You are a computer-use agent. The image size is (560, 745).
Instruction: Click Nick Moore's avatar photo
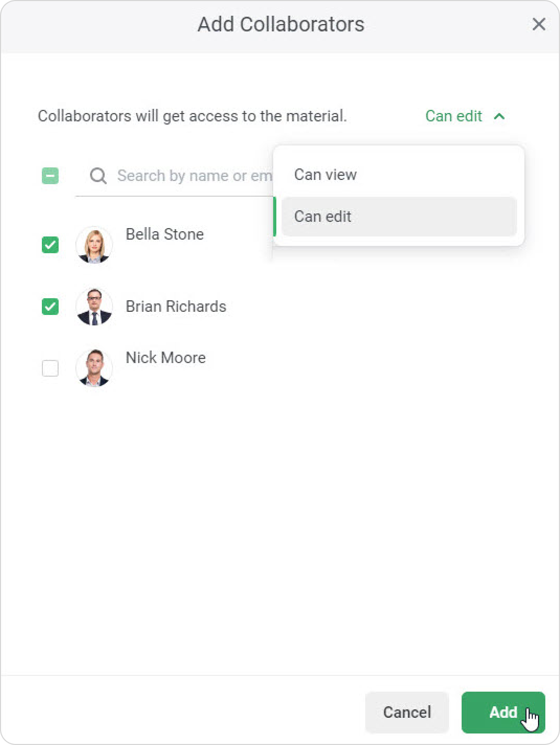[x=94, y=368]
